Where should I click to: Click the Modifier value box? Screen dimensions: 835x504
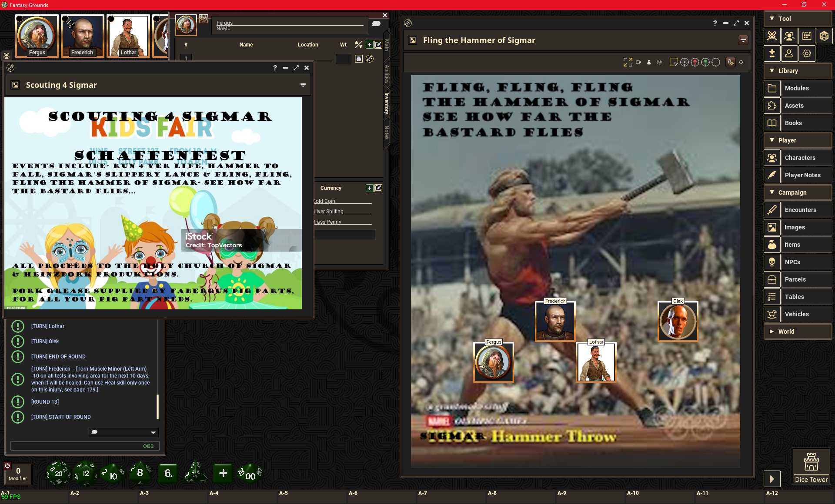(x=18, y=473)
